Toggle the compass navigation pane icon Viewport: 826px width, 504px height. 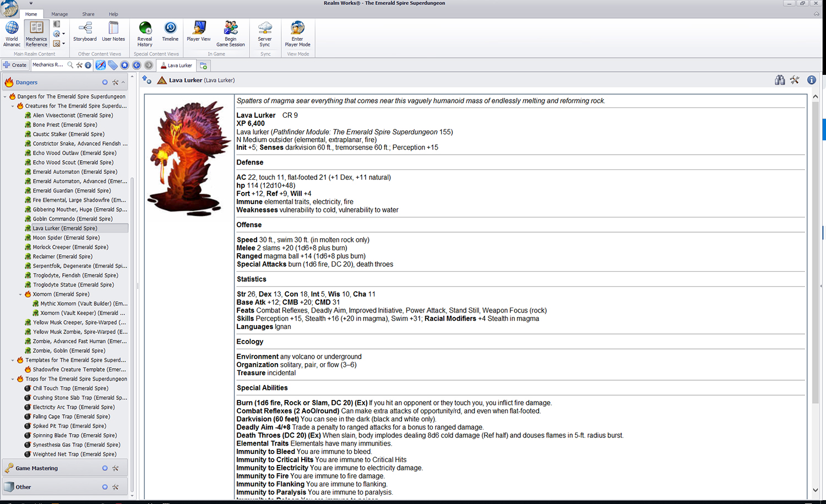pos(101,65)
